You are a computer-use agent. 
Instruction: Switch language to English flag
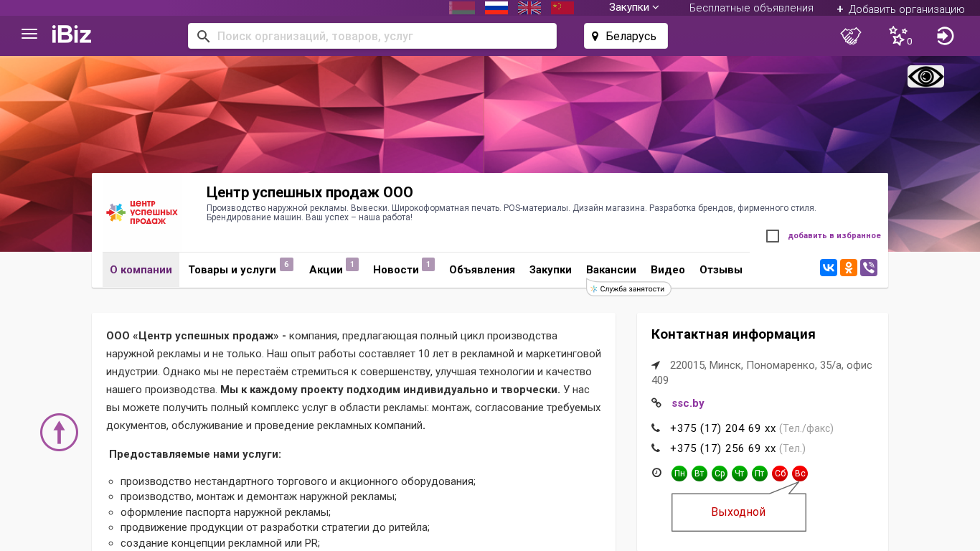tap(529, 8)
